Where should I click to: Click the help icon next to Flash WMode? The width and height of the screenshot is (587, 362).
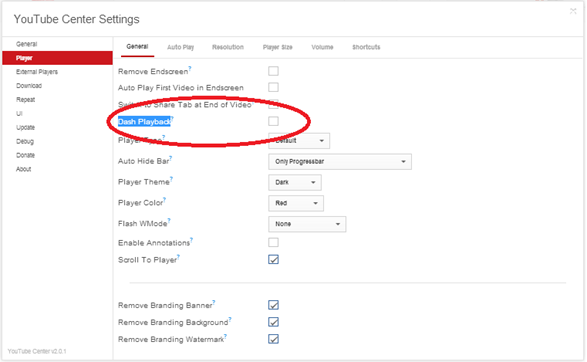point(169,220)
